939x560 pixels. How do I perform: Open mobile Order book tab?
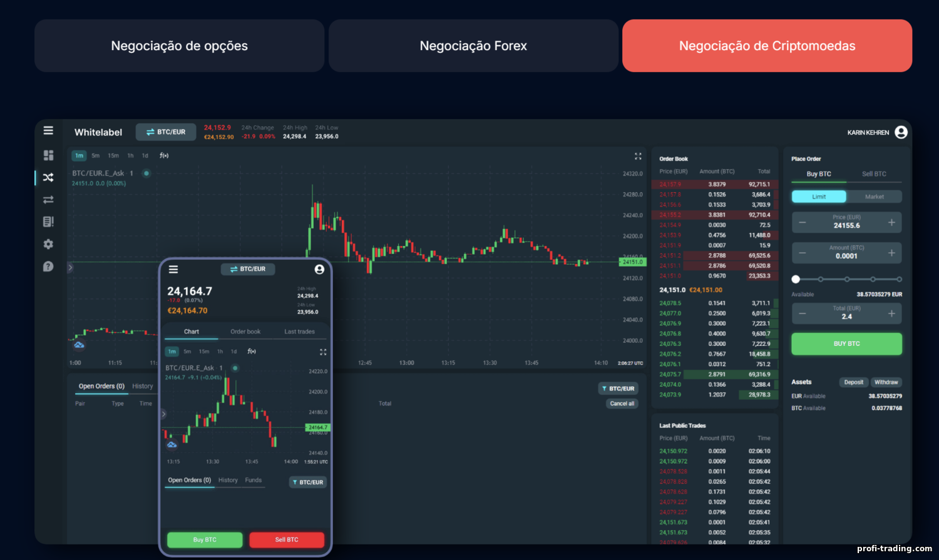point(245,332)
